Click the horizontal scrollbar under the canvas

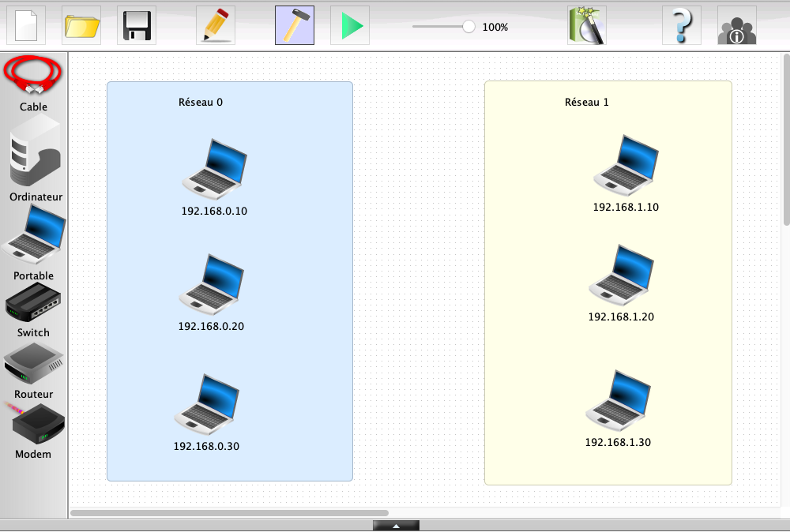229,513
